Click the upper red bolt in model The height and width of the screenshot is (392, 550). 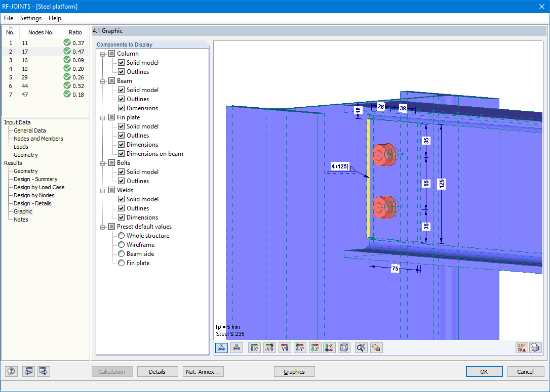383,154
